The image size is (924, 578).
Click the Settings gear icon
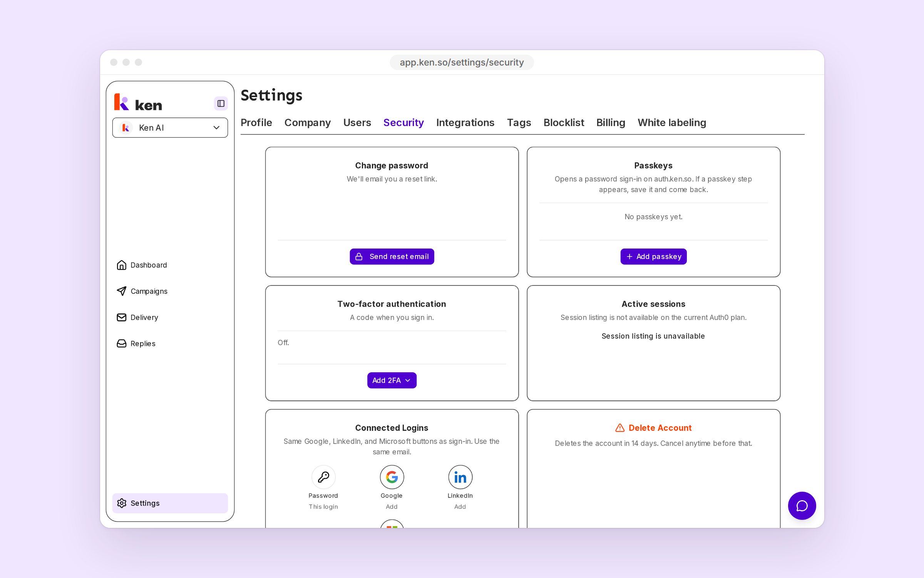coord(122,503)
